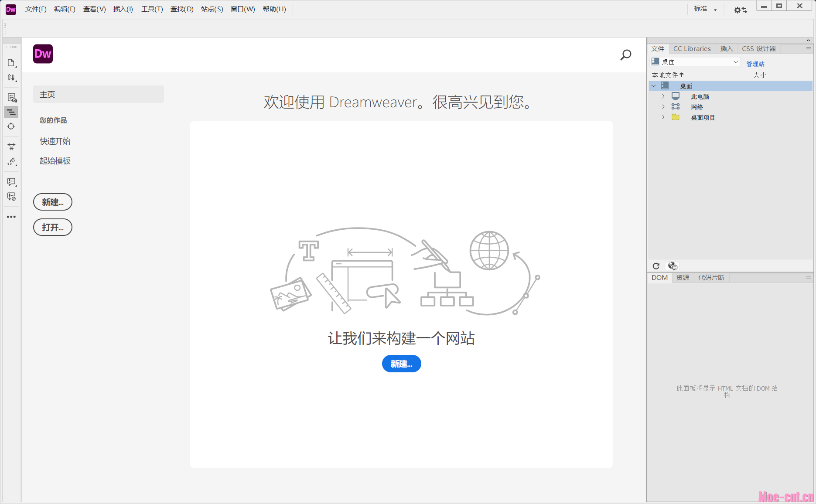816x504 pixels.
Task: Click the sync settings gear icon
Action: click(x=740, y=10)
